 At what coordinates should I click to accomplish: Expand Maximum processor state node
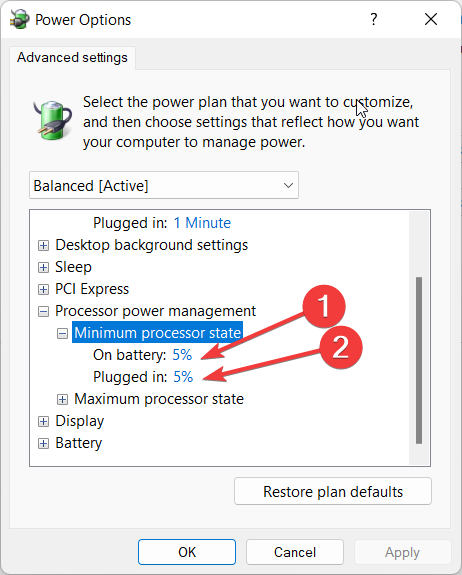tap(62, 399)
